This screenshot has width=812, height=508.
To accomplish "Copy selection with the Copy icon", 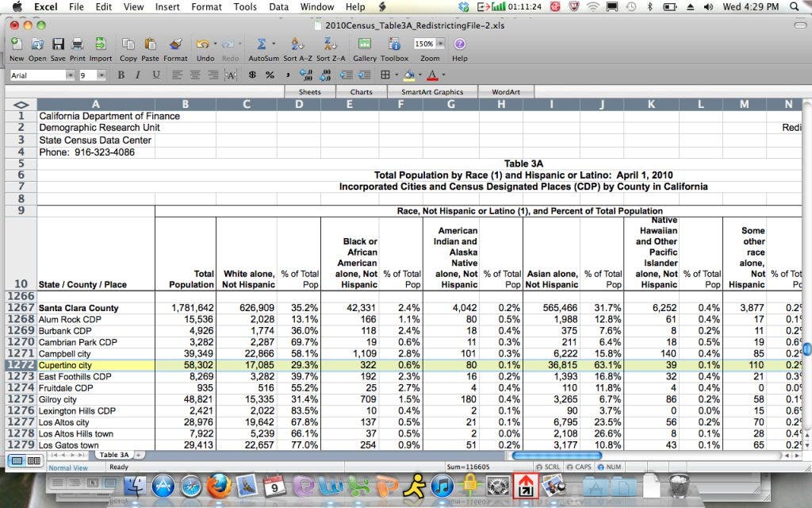I will coord(128,44).
